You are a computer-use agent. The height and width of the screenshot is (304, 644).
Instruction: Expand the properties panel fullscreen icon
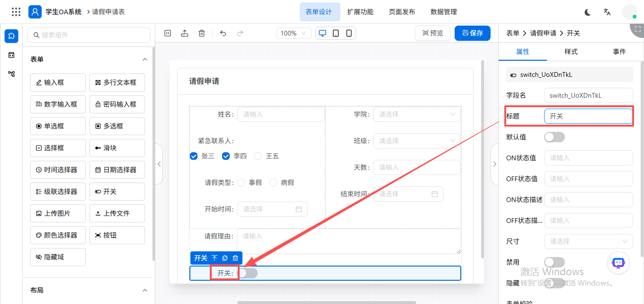click(638, 28)
